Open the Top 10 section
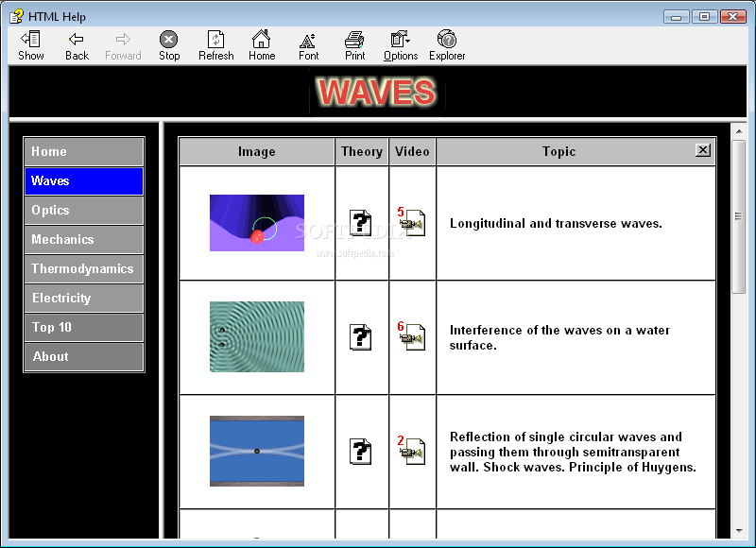This screenshot has height=548, width=756. 84,327
